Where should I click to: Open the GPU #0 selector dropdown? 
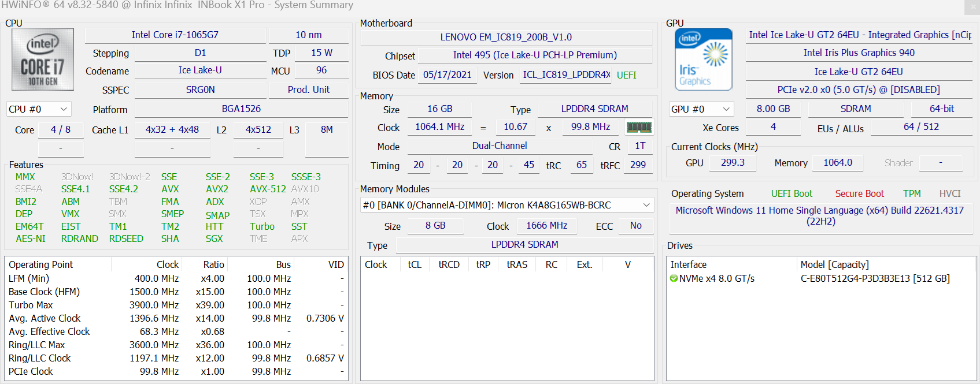(x=701, y=109)
